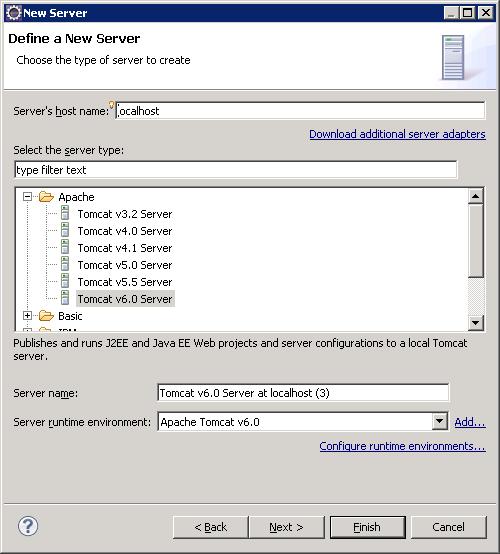This screenshot has height=554, width=500.
Task: Click the Add... runtime link
Action: (470, 422)
